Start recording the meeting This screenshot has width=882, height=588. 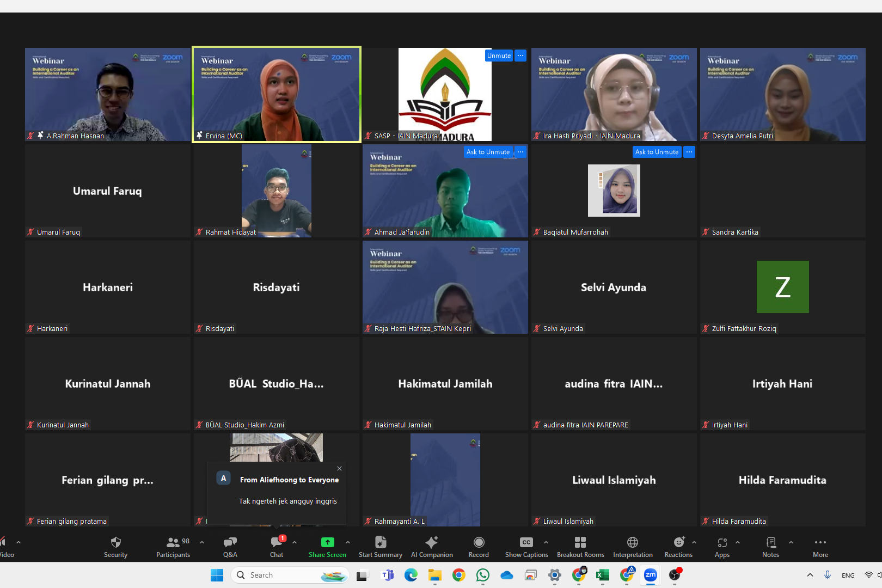[x=478, y=546]
